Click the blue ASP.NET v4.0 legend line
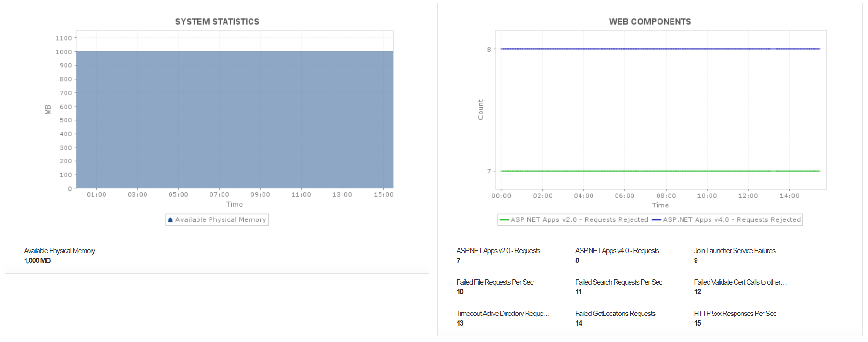Viewport: 868px width, 342px height. pos(657,220)
